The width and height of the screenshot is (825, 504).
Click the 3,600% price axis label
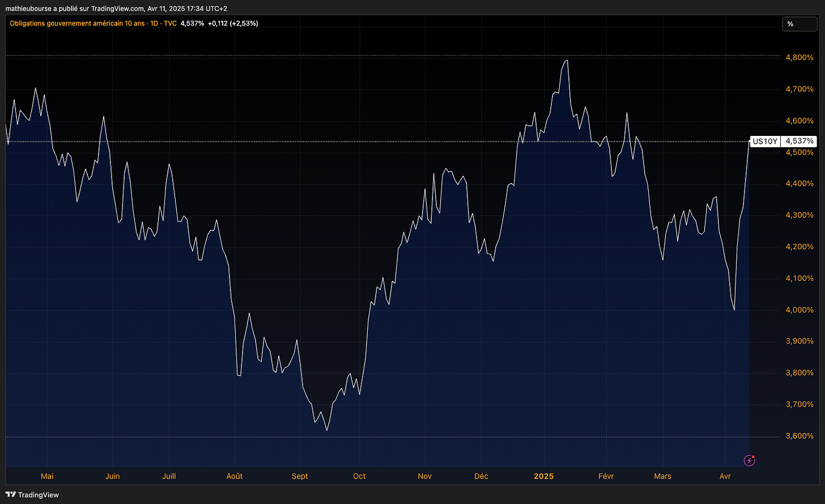799,436
